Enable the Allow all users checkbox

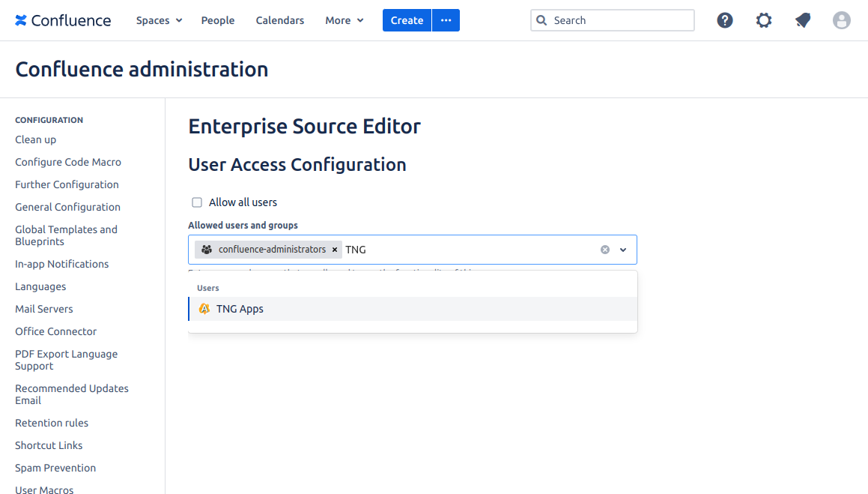[x=197, y=202]
